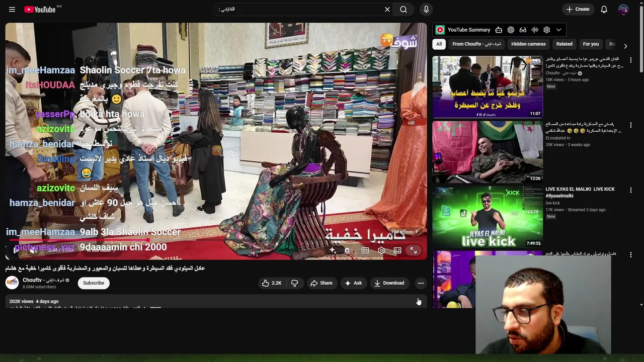Open the LIVE ILYAS EL MALIKI thumbnail
Image resolution: width=644 pixels, height=362 pixels.
pyautogui.click(x=488, y=217)
